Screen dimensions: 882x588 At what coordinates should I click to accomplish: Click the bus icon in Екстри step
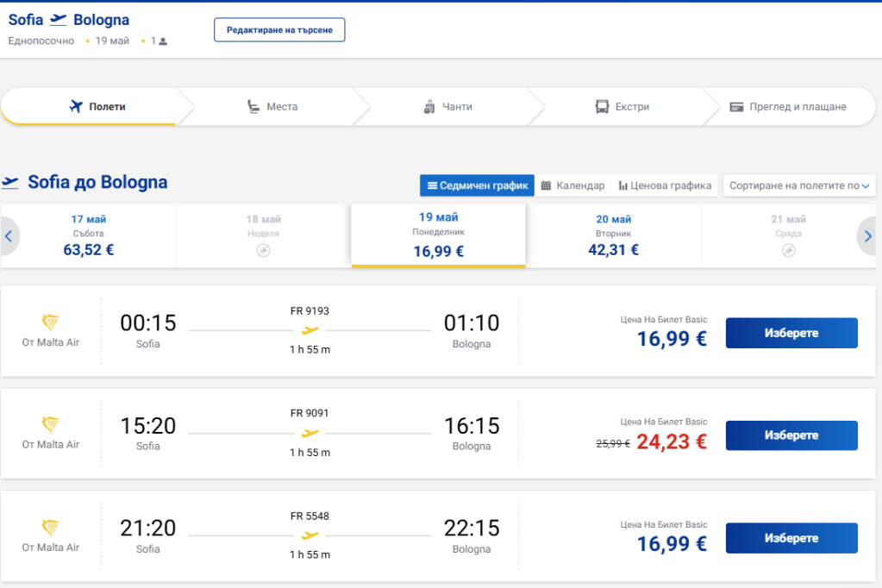602,107
